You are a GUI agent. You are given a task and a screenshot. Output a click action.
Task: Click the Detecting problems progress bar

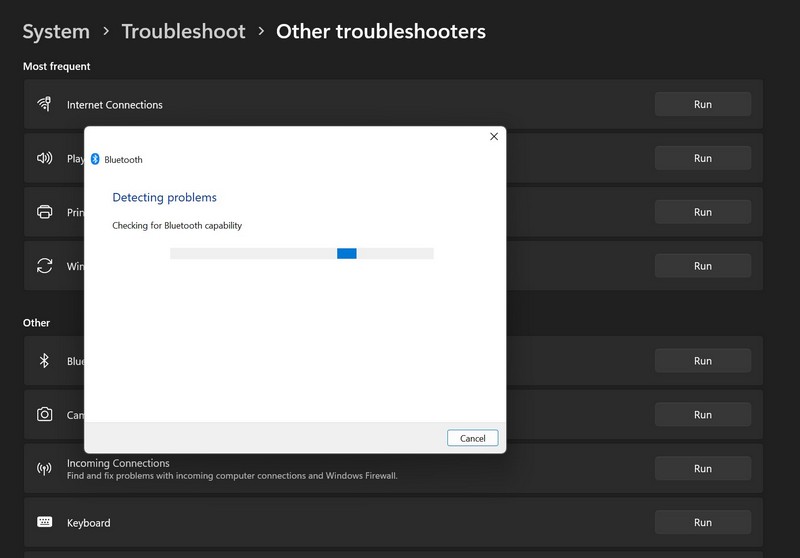pyautogui.click(x=301, y=254)
